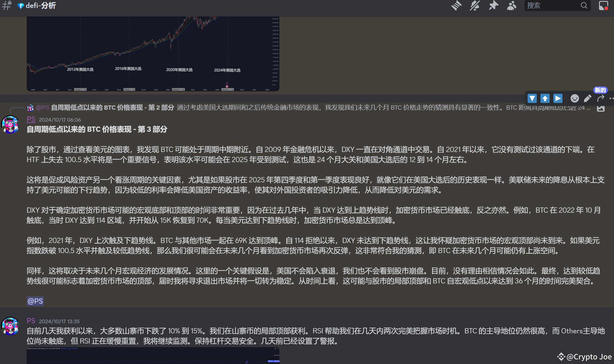Click the @PS mention tag

click(x=35, y=301)
